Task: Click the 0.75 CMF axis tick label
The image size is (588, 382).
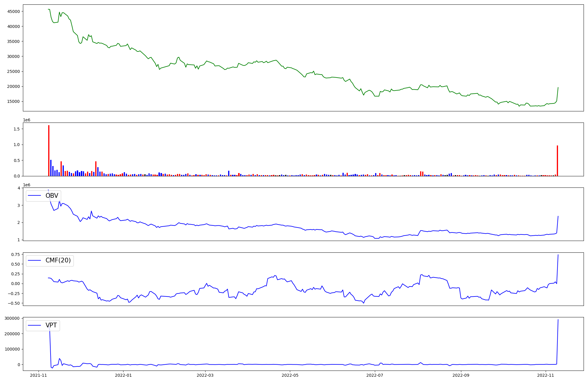Action: point(15,254)
